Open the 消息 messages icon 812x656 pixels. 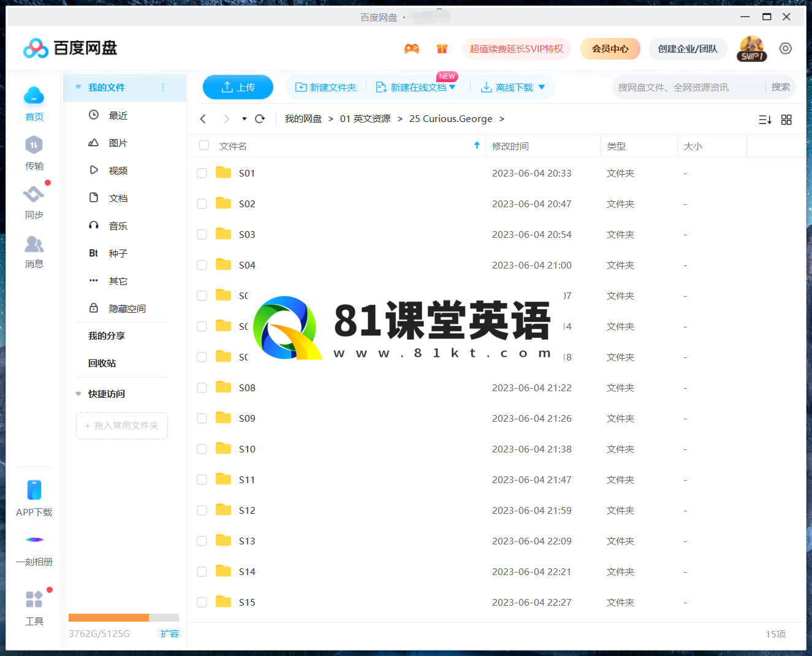[34, 244]
